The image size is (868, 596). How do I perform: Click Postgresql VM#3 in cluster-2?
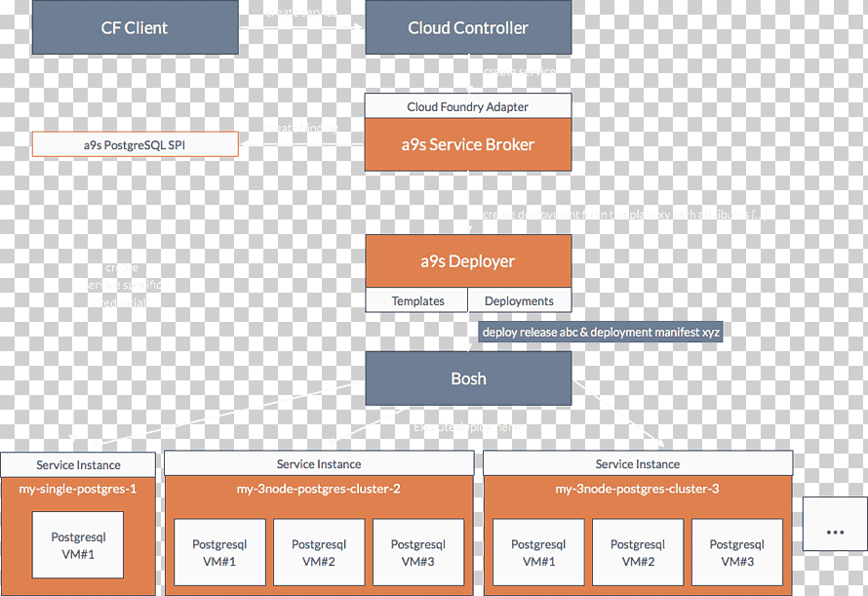418,552
